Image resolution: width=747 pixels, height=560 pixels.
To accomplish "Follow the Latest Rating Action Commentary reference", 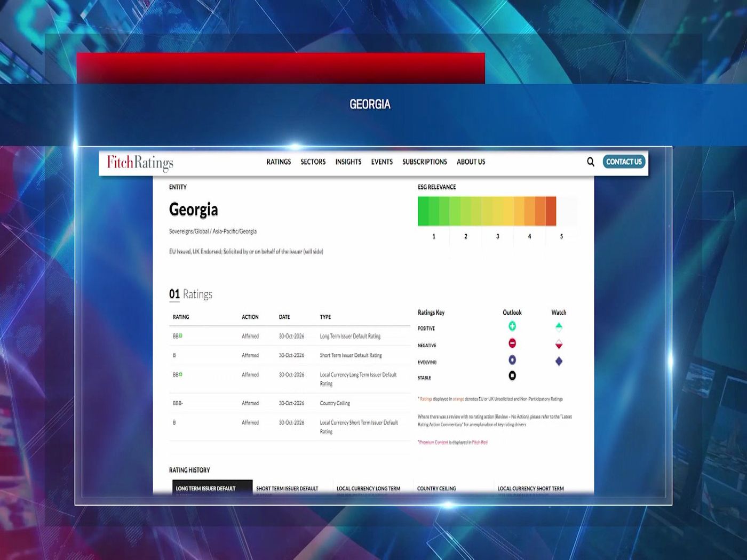I will (495, 420).
